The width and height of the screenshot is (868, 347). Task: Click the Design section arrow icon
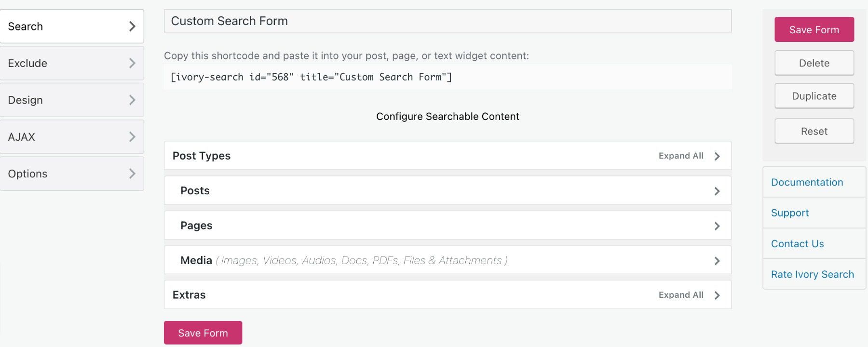tap(133, 100)
